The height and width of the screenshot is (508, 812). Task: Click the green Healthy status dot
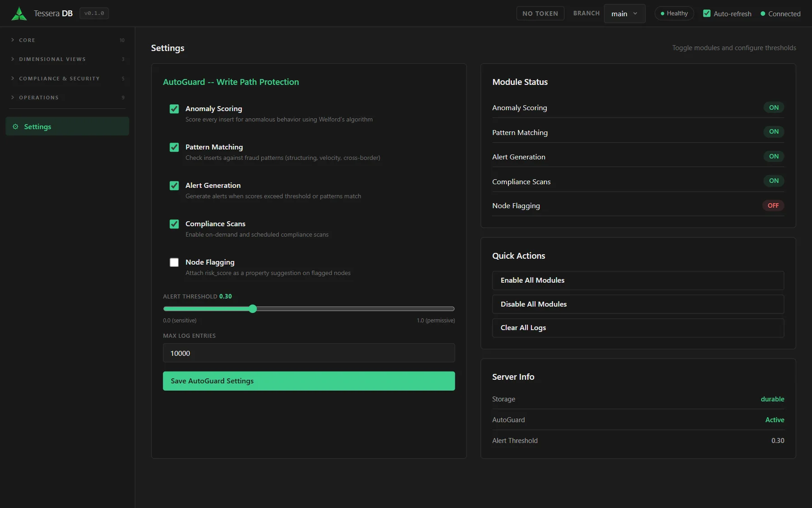662,14
